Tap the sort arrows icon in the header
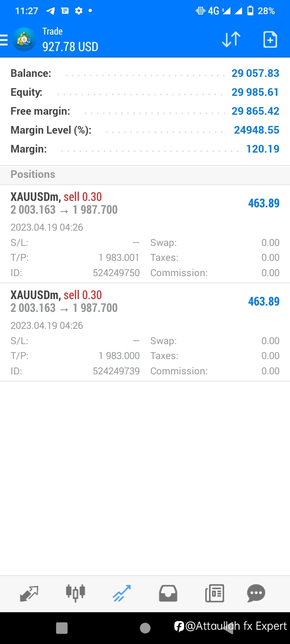Viewport: 290px width, 644px height. [231, 39]
